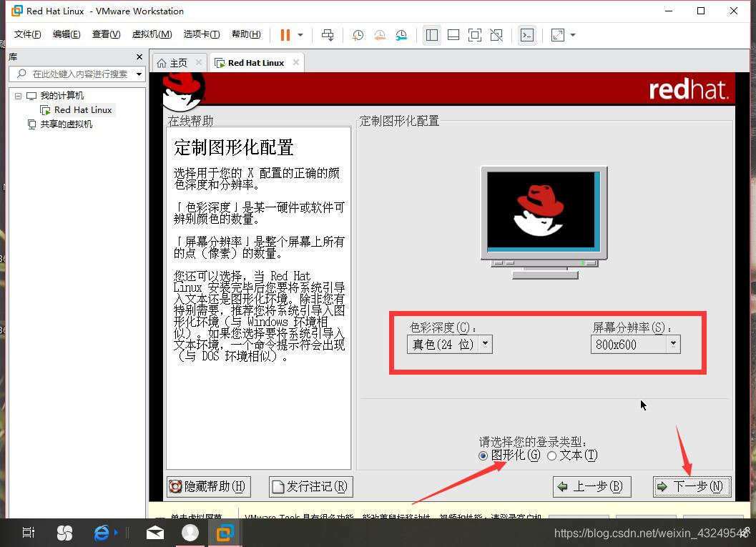Launch Internet Explorer from the taskbar
This screenshot has height=547, width=756.
(102, 533)
